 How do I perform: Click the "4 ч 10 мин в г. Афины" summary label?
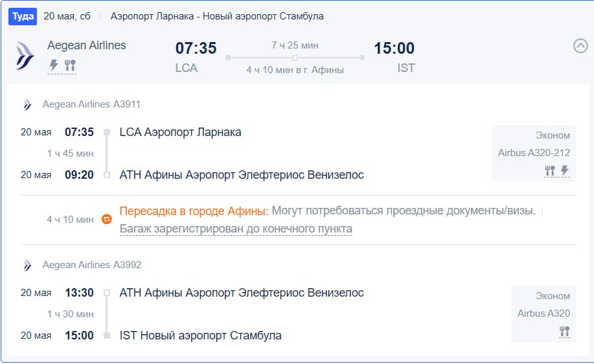tap(295, 70)
